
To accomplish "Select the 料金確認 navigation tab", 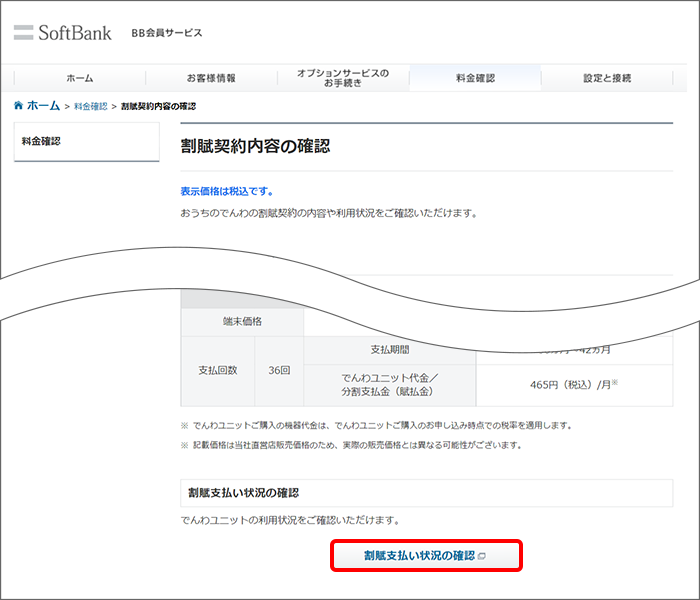I will click(x=475, y=78).
